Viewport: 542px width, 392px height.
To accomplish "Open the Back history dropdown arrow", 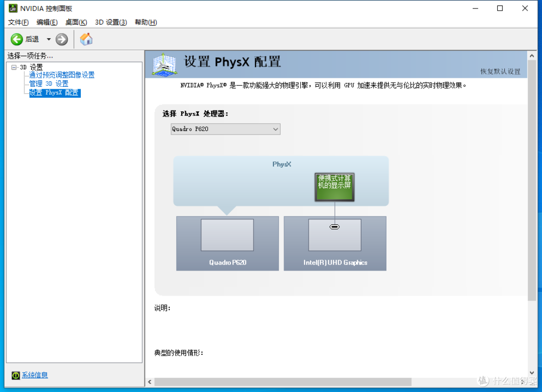I will tap(49, 40).
